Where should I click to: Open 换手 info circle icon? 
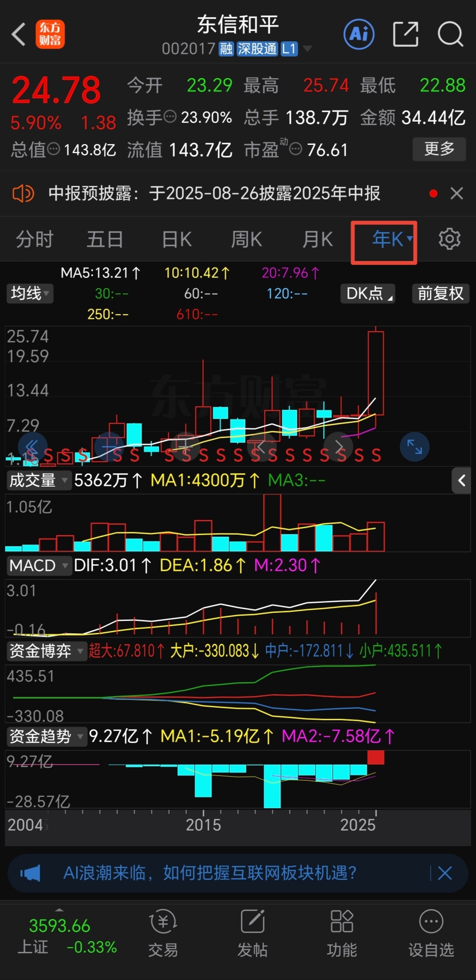coord(170,116)
